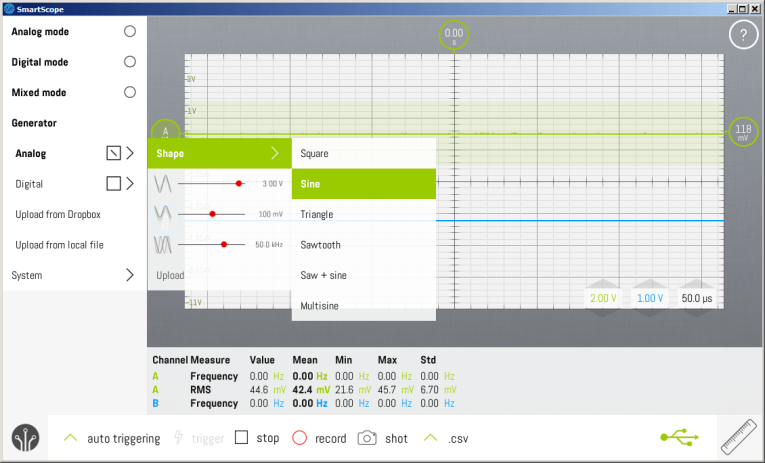
Task: Open the Shape menu header
Action: (220, 153)
